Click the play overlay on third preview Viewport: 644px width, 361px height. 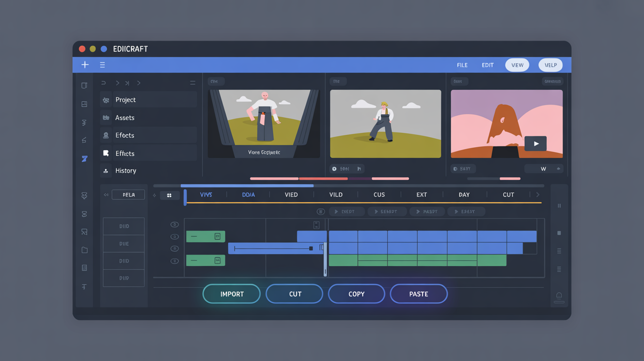(536, 144)
